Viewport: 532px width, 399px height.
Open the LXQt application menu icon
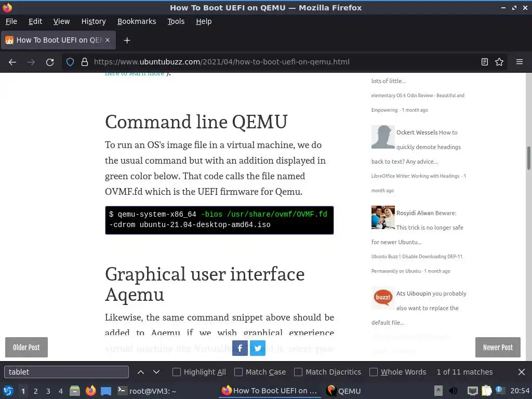click(x=8, y=391)
